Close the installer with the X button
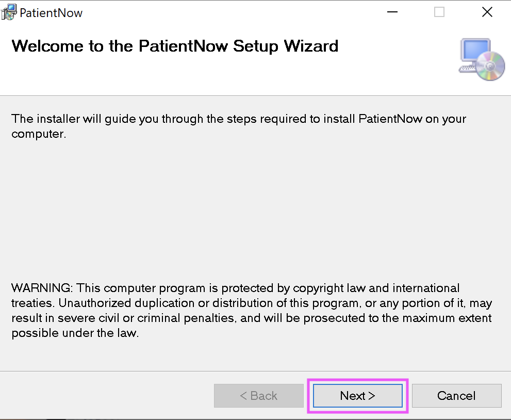The height and width of the screenshot is (420, 511). pos(487,11)
